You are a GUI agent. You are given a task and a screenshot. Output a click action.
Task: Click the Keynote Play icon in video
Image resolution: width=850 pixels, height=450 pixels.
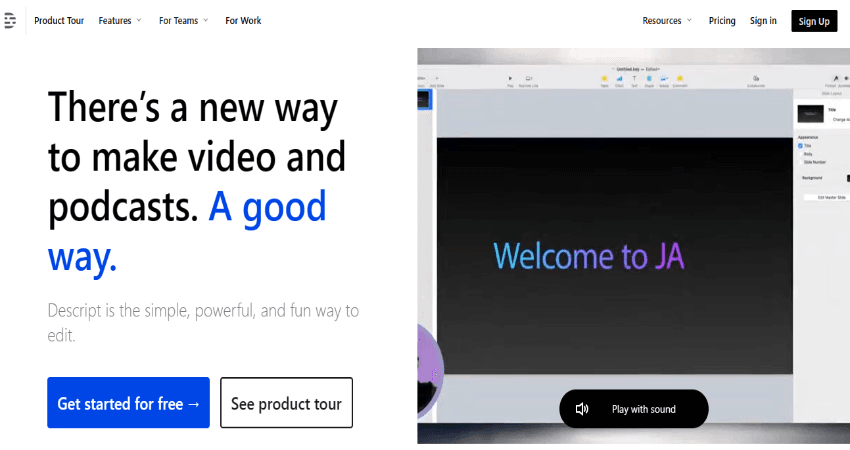[x=510, y=79]
